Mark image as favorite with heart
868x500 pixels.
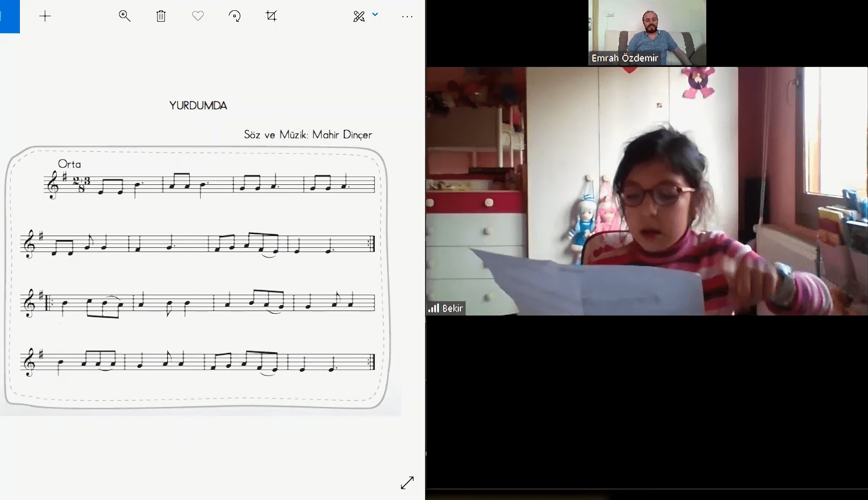coord(198,16)
